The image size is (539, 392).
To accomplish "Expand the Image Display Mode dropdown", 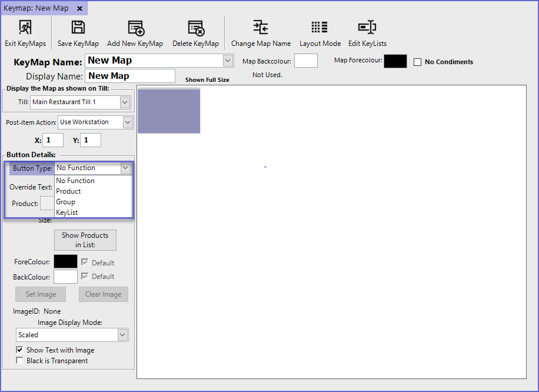I will click(122, 335).
